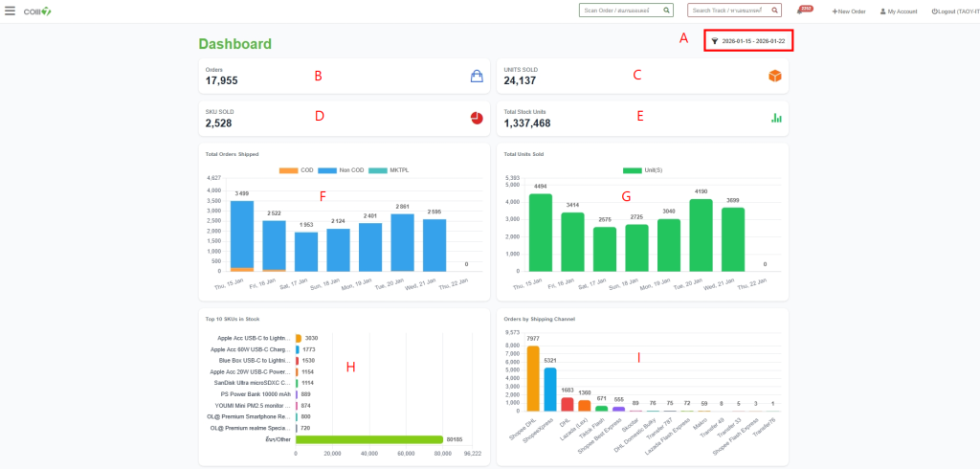Click the orange box icon in Units Sold card

coord(775,77)
